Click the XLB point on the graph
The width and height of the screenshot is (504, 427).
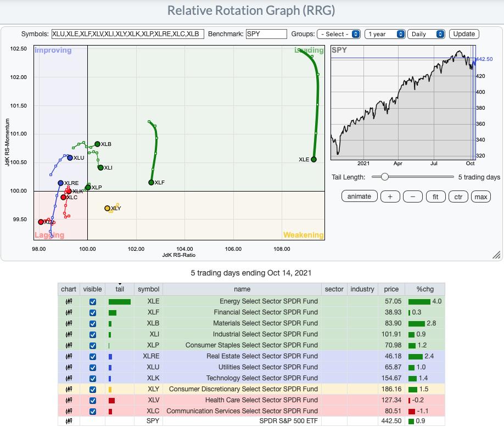click(x=97, y=144)
